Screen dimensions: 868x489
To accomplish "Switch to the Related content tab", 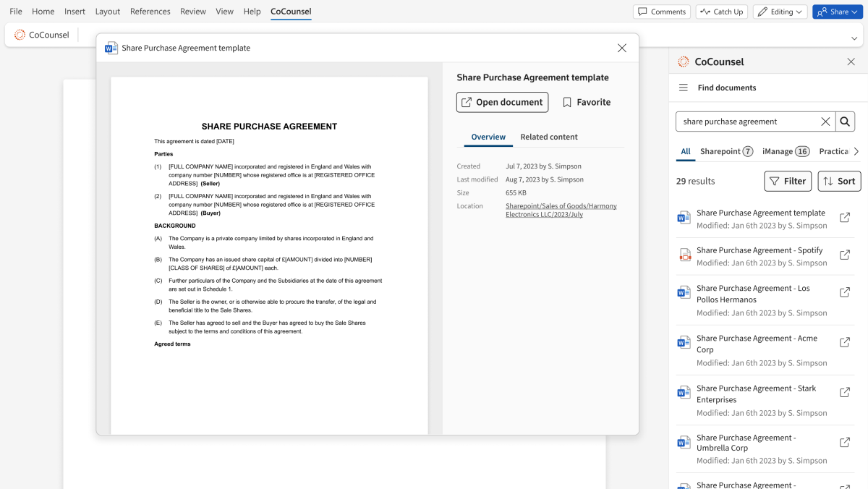I will click(549, 137).
